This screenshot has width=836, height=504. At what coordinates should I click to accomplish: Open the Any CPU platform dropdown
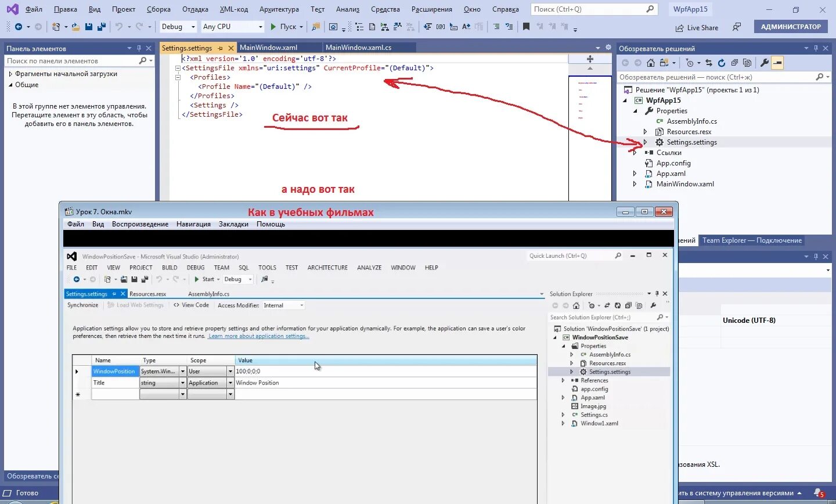pos(232,27)
